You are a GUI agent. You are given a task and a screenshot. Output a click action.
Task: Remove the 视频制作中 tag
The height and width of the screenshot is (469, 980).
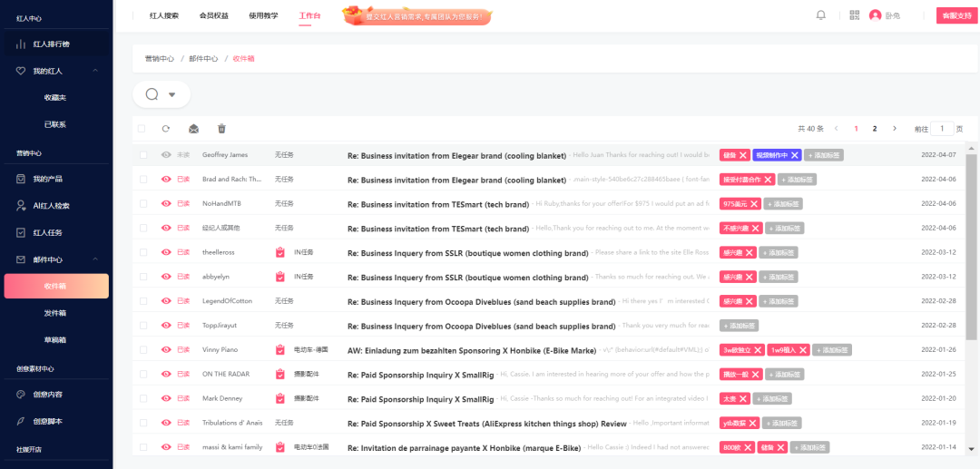(794, 155)
